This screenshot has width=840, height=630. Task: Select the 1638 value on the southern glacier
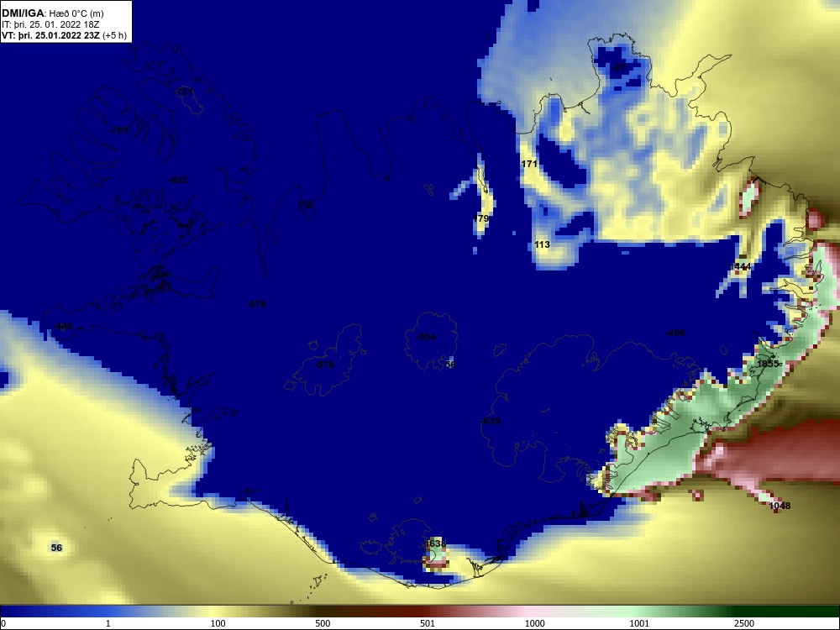435,543
